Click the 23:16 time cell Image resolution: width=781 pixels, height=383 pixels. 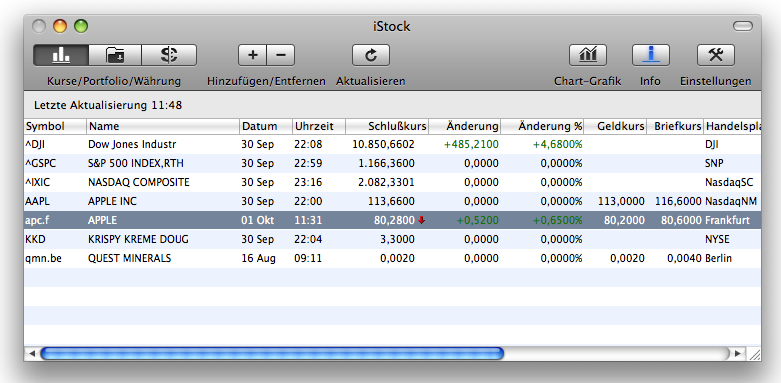click(x=308, y=182)
